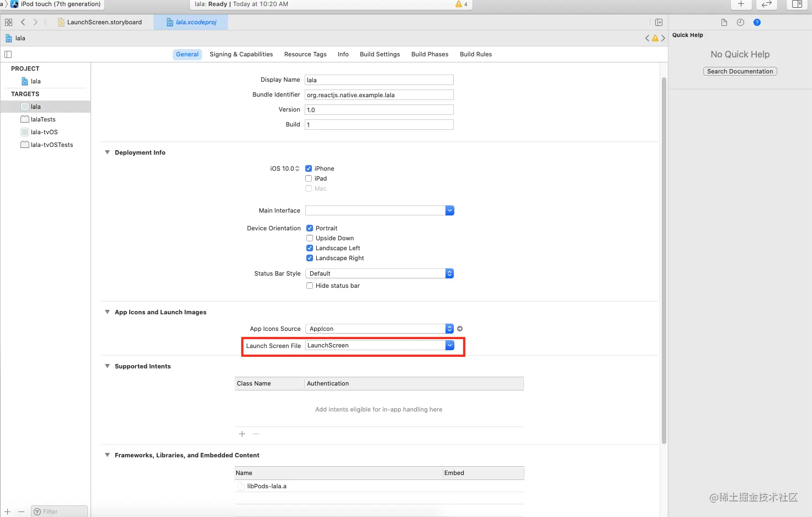Viewport: 812px width, 517px height.
Task: Disable Landscape Right orientation
Action: coord(310,258)
